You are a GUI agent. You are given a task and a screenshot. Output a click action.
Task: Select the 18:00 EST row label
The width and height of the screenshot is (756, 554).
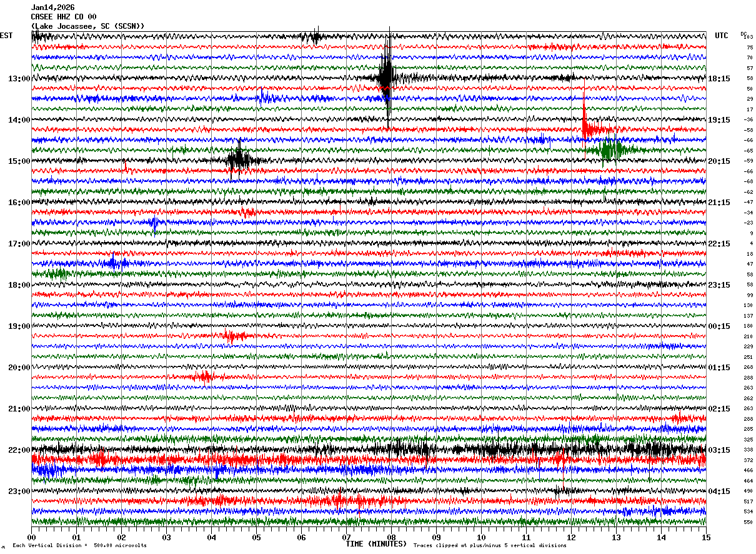coord(19,285)
